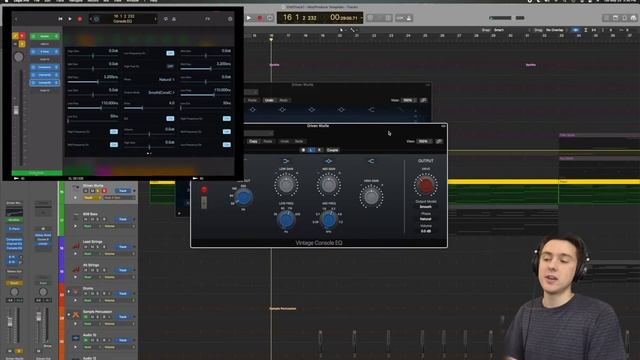Click Lead Strings track icon
640x360 pixels.
76,245
